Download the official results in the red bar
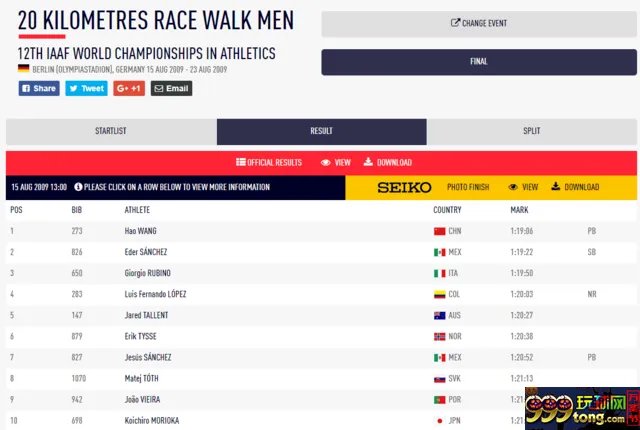 tap(388, 163)
